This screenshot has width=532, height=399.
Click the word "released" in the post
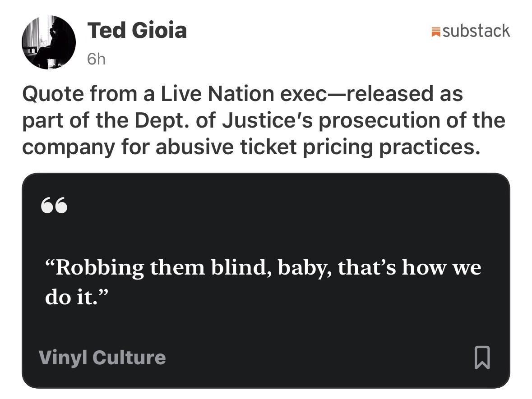pos(378,94)
